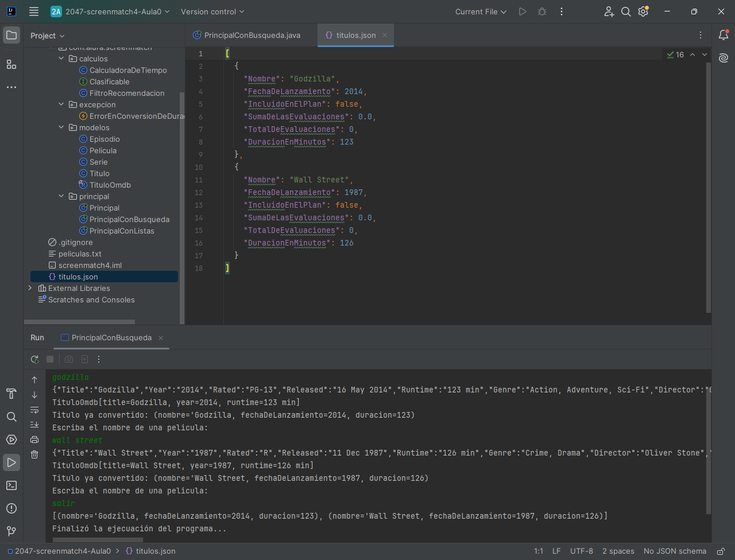This screenshot has width=735, height=560.
Task: Open the Services tool window
Action: (x=11, y=440)
